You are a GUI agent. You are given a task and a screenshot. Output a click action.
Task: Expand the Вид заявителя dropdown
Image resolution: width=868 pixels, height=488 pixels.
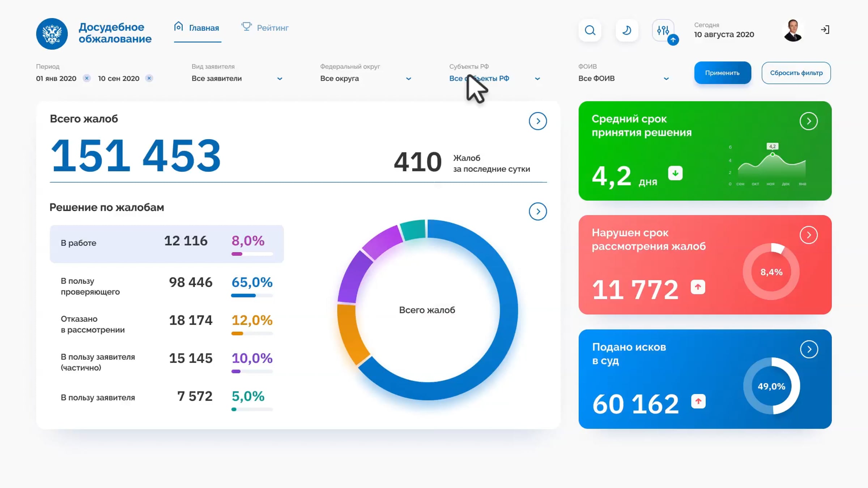tap(237, 78)
